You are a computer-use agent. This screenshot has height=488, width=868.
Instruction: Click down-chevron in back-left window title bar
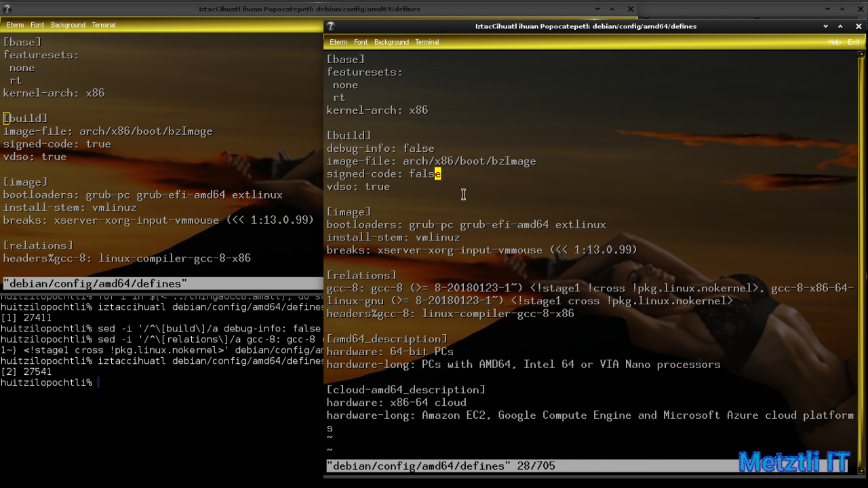point(597,9)
